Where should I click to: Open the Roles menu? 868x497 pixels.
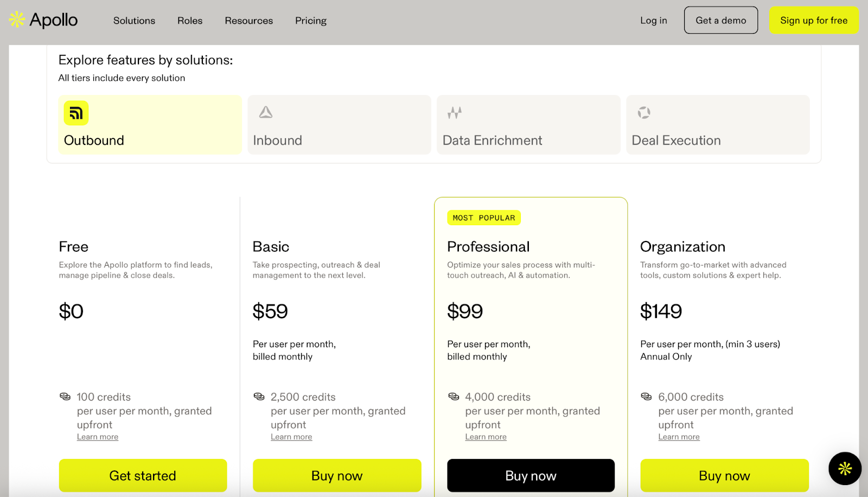(x=189, y=20)
